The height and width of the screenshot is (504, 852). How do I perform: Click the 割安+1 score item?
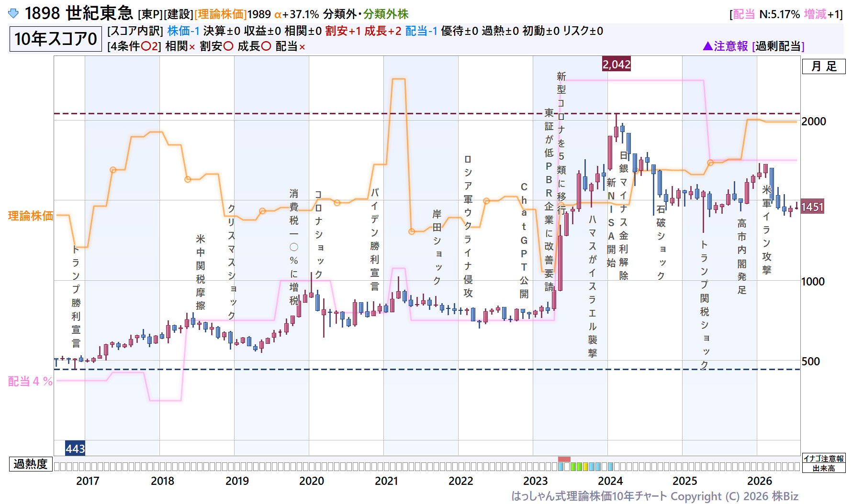click(x=343, y=31)
